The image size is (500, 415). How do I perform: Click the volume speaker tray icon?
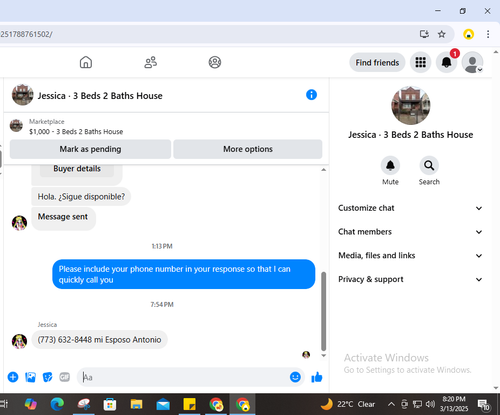[430, 404]
